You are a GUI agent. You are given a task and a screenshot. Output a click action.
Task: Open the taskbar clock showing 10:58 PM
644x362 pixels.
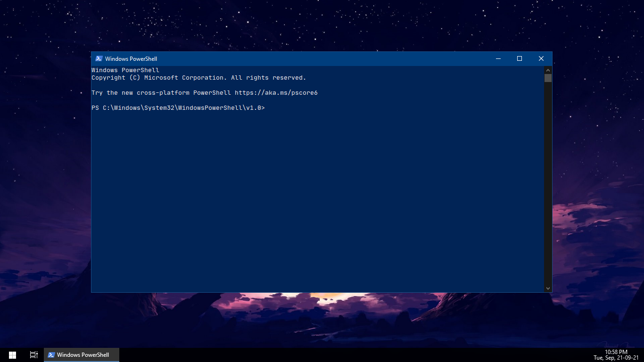tap(616, 355)
